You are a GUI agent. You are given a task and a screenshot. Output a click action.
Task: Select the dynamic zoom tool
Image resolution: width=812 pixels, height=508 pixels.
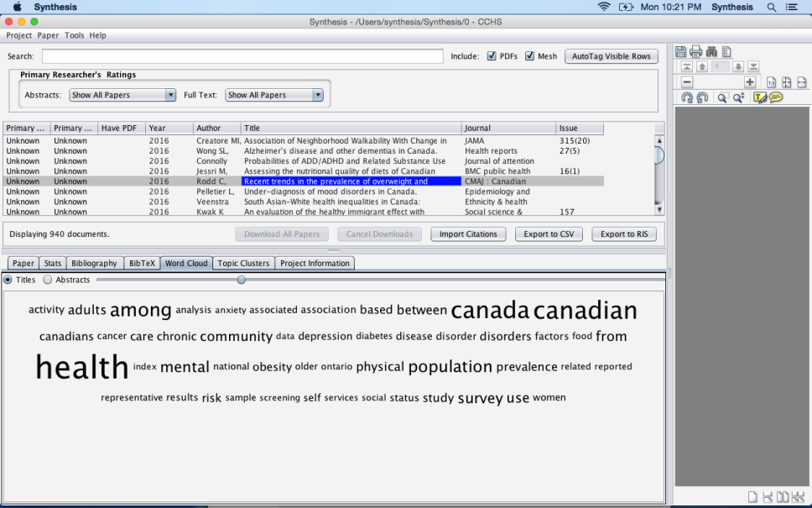click(738, 97)
